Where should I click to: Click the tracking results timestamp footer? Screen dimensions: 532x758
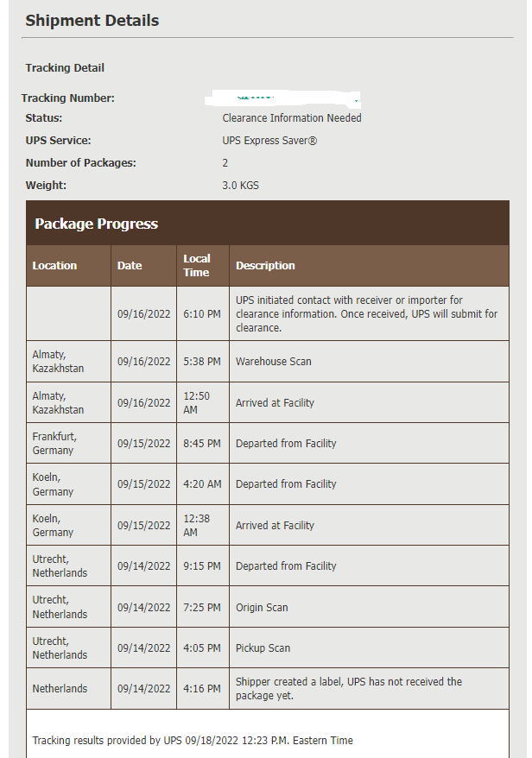[x=193, y=741]
